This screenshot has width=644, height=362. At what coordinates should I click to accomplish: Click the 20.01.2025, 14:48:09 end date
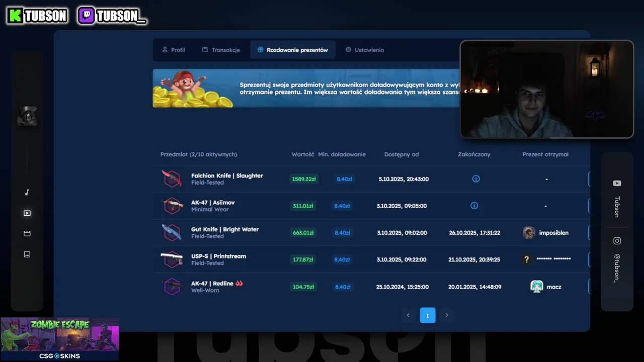[474, 287]
